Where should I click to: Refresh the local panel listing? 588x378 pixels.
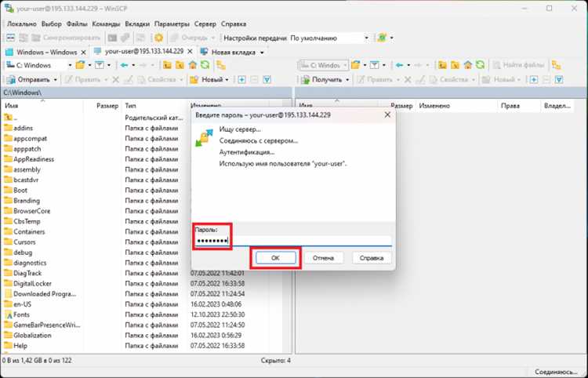click(x=205, y=65)
